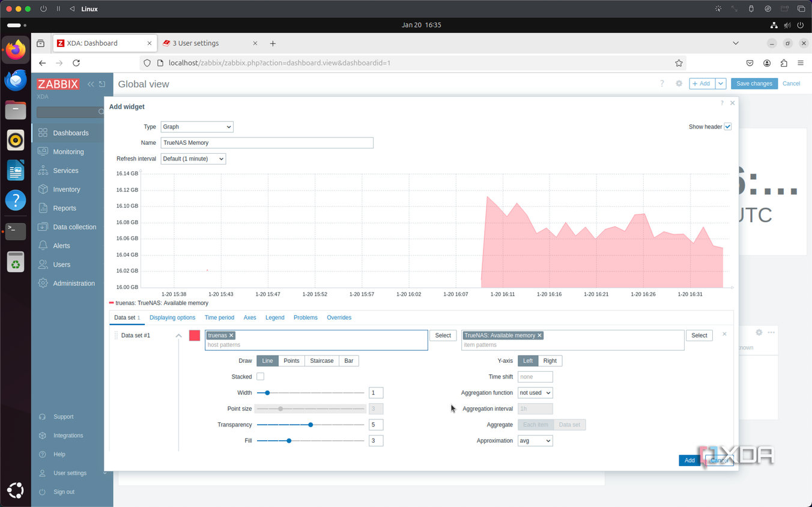Open the Refresh interval dropdown

coord(193,159)
